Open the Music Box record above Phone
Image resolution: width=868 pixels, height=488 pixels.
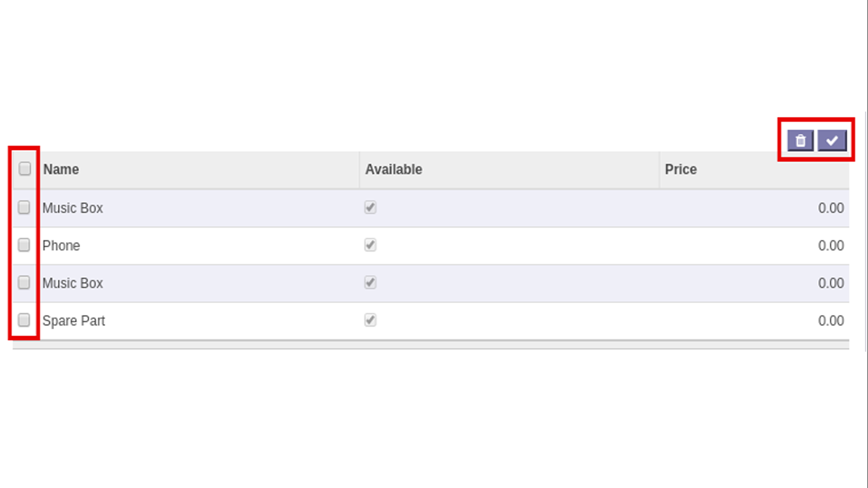click(72, 208)
